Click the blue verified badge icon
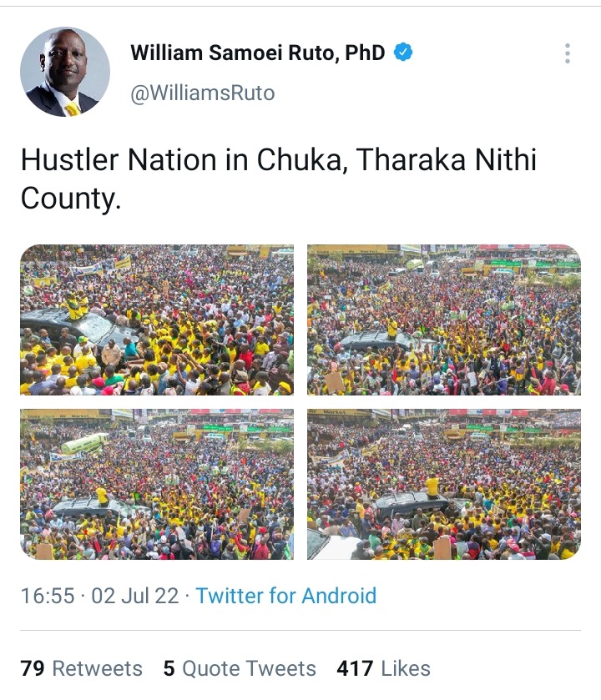This screenshot has width=601, height=700. pos(402,53)
